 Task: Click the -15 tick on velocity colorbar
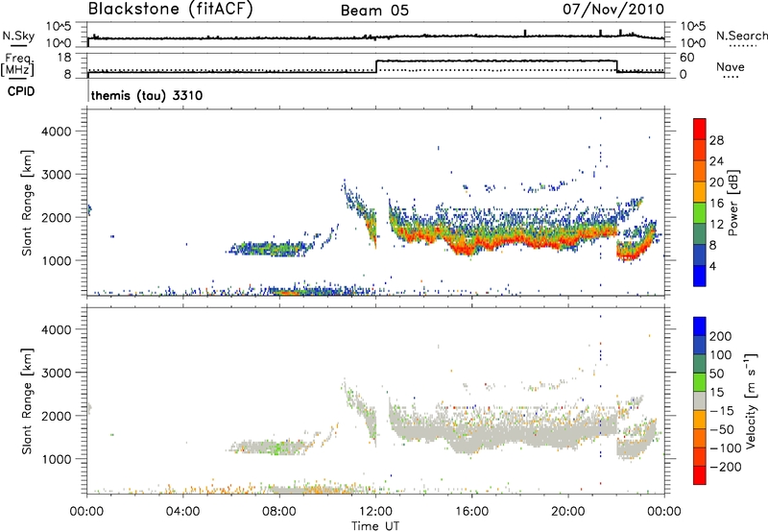pos(722,411)
